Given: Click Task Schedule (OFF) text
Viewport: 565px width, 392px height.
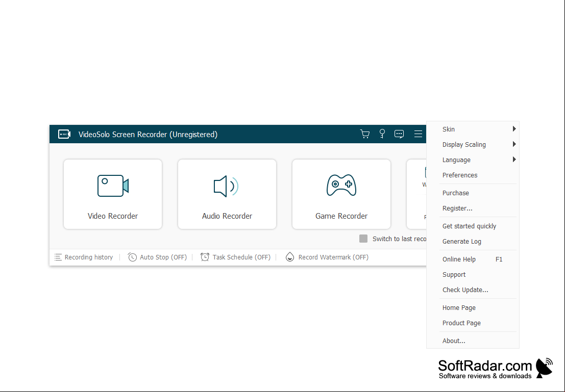Looking at the screenshot, I should coord(241,257).
